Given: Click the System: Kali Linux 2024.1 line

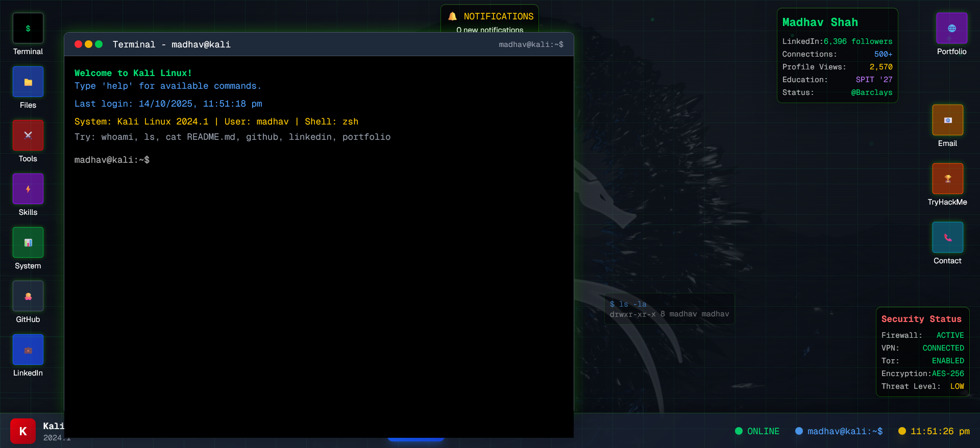Looking at the screenshot, I should (x=216, y=121).
